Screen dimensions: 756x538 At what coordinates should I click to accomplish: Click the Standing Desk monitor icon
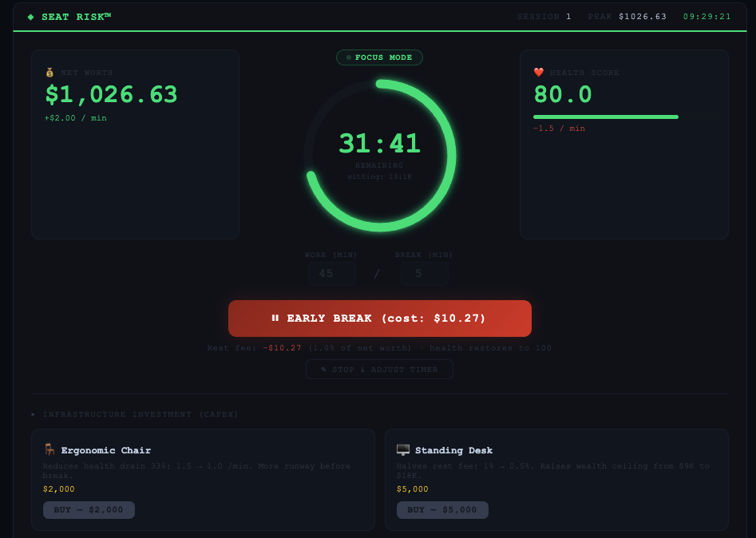(402, 449)
